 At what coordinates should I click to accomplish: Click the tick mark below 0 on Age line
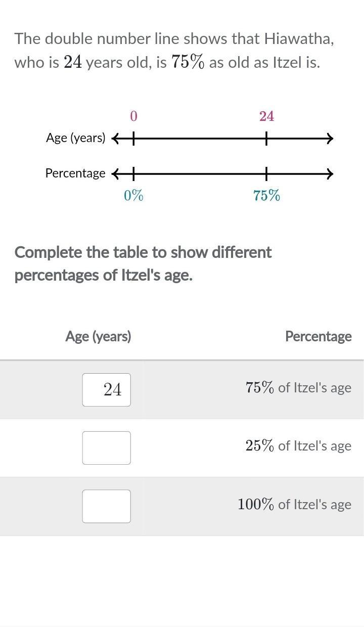point(133,138)
